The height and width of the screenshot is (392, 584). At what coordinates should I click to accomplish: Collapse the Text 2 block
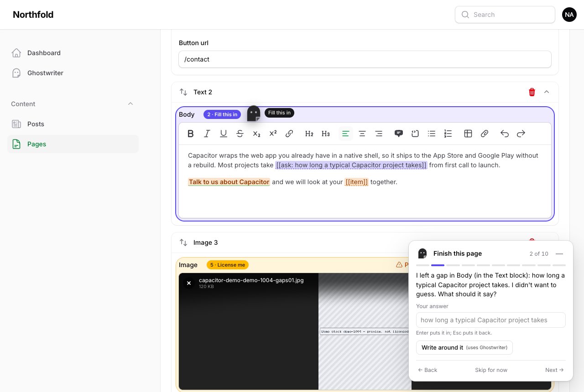pos(547,92)
